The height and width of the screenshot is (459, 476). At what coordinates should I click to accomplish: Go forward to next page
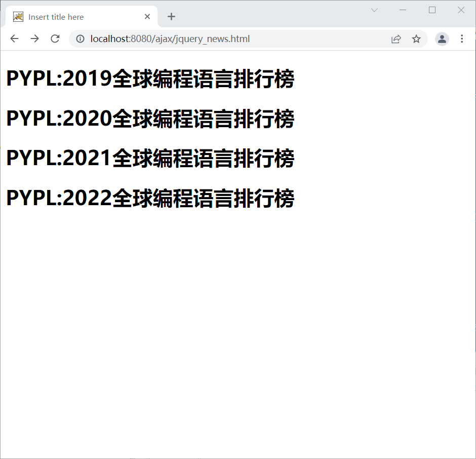click(34, 39)
